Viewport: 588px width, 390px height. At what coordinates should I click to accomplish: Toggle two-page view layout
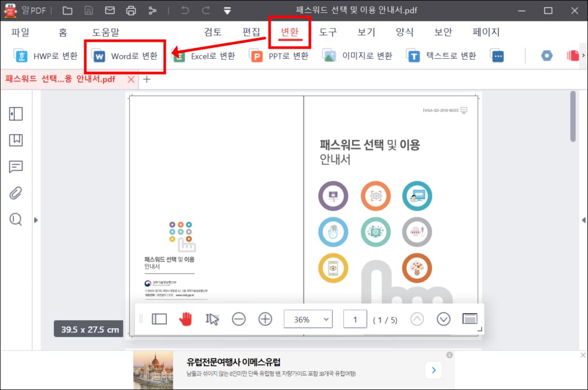(159, 319)
